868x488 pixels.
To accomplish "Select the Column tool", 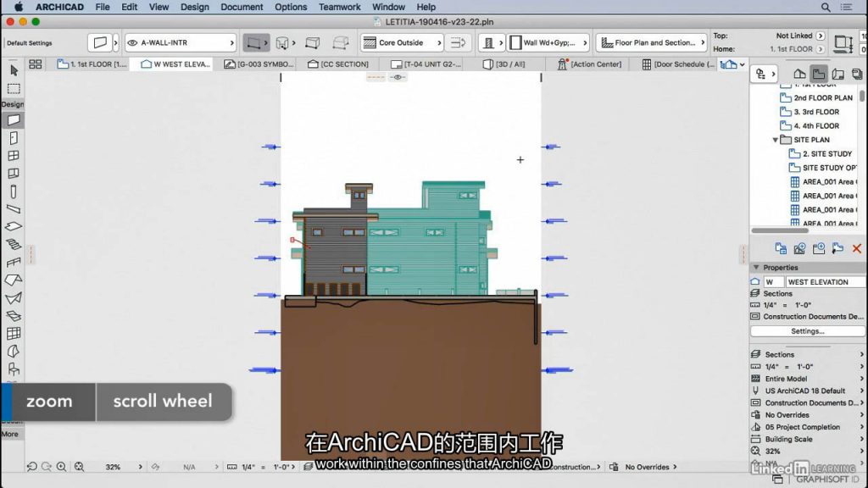I will 14,191.
